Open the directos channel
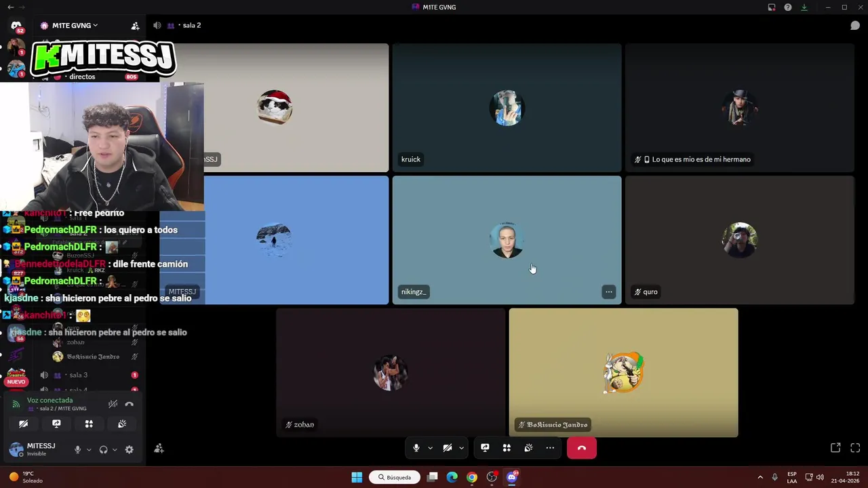The width and height of the screenshot is (868, 488). [82, 77]
